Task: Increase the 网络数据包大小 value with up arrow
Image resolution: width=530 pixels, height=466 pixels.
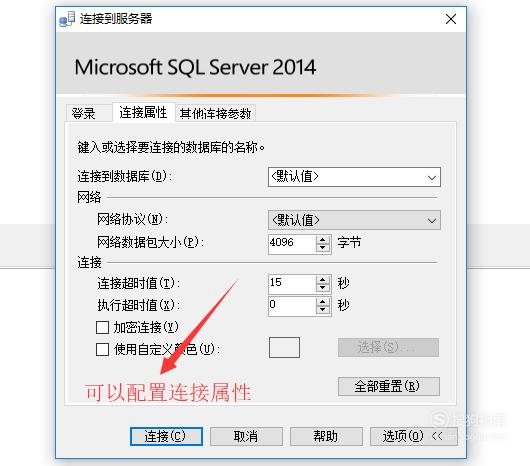Action: point(323,240)
